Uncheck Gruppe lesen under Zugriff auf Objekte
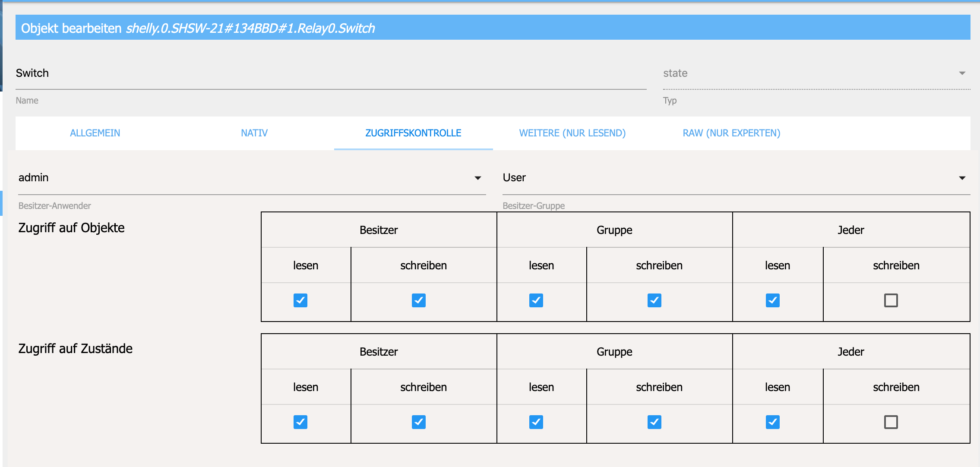Image resolution: width=980 pixels, height=467 pixels. pyautogui.click(x=536, y=300)
